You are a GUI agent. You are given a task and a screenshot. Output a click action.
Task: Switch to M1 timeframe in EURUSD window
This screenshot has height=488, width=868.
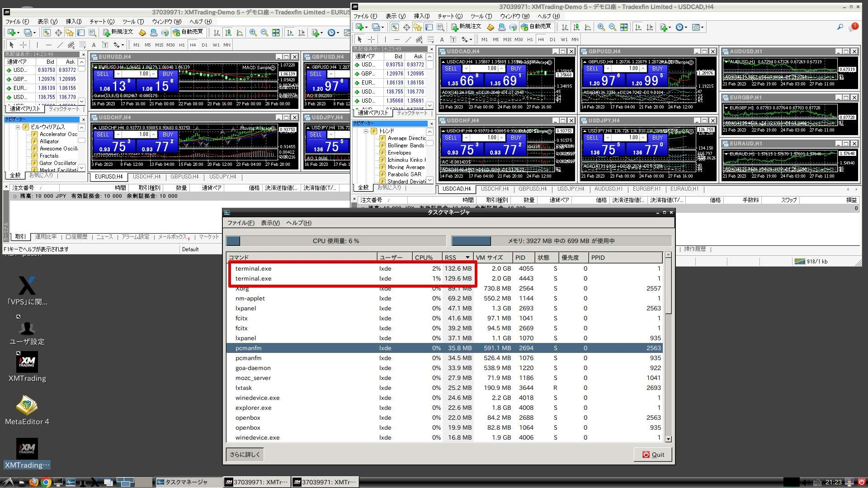click(137, 45)
